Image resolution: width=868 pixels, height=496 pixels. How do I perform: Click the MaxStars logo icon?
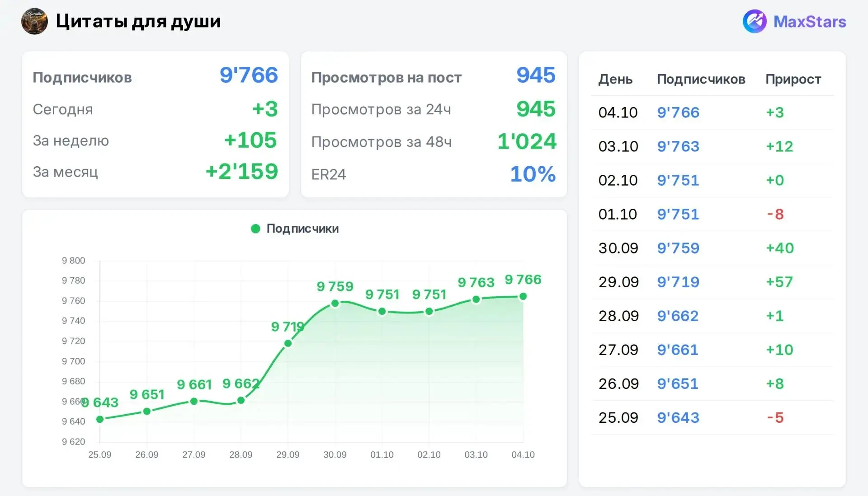pyautogui.click(x=755, y=21)
